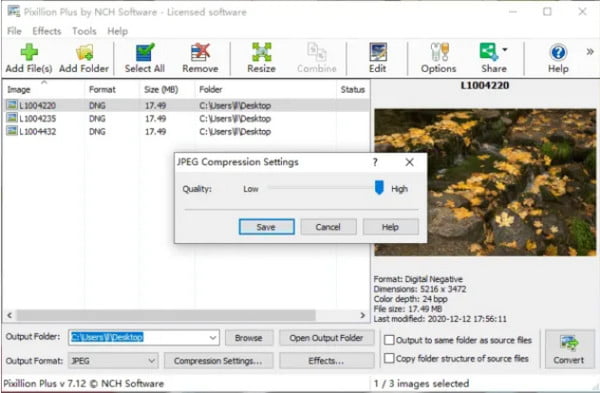Close the JPEG Compression Settings dialog
The image size is (600, 393).
point(409,162)
